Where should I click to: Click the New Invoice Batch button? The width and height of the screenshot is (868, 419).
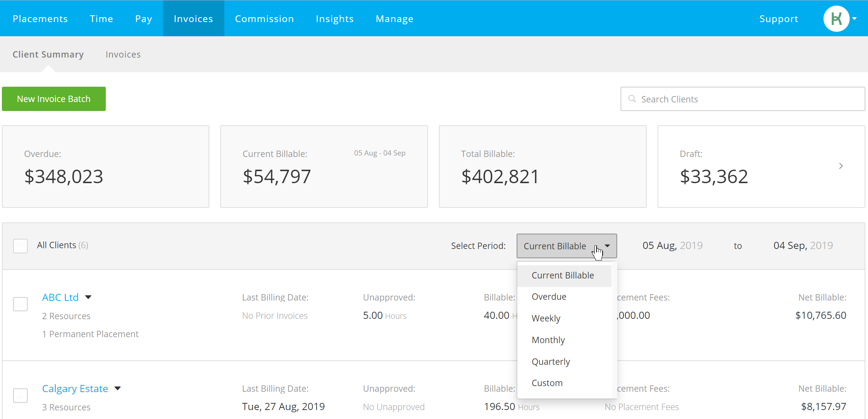(x=54, y=99)
